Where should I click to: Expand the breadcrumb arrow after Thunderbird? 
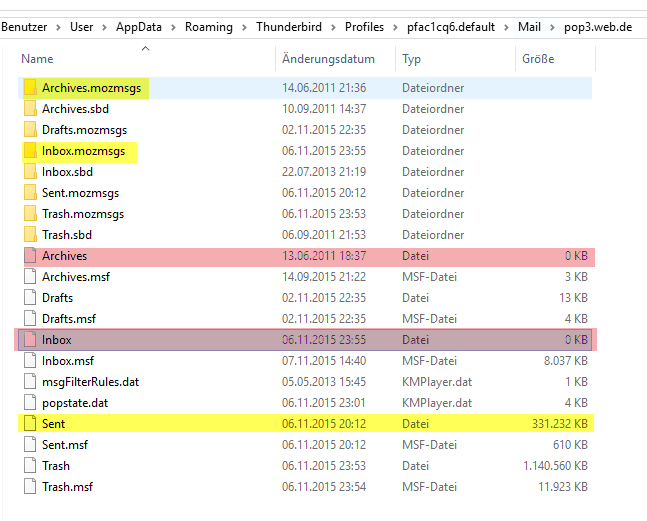pos(333,27)
